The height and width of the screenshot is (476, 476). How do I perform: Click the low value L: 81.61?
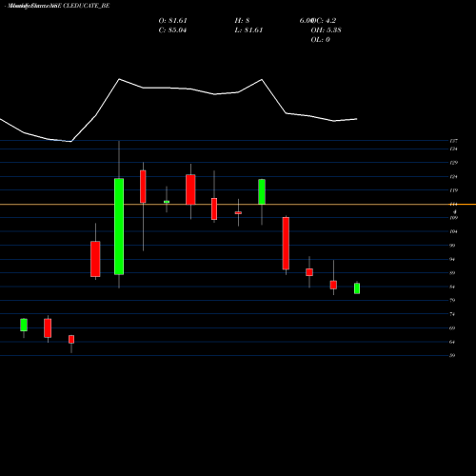coord(248,30)
